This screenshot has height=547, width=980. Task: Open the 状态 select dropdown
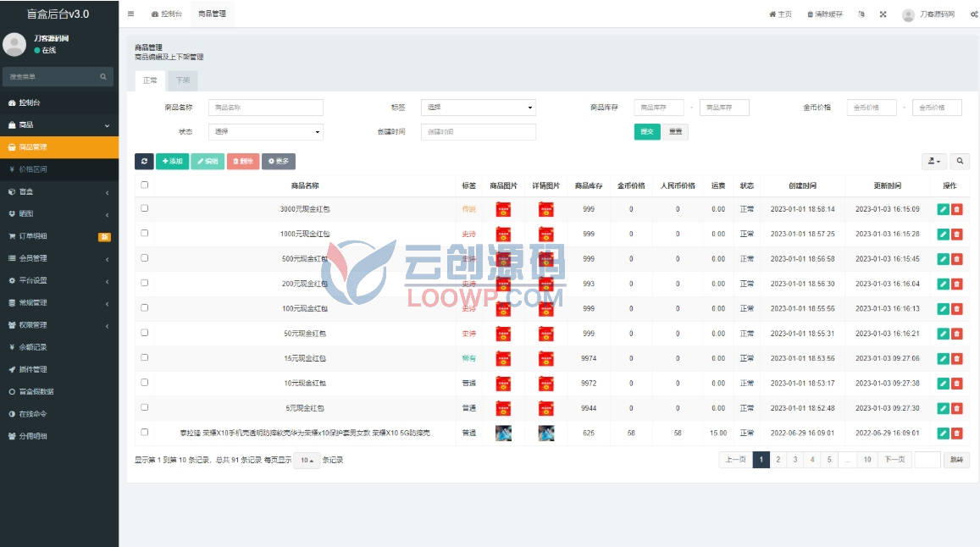click(x=266, y=132)
